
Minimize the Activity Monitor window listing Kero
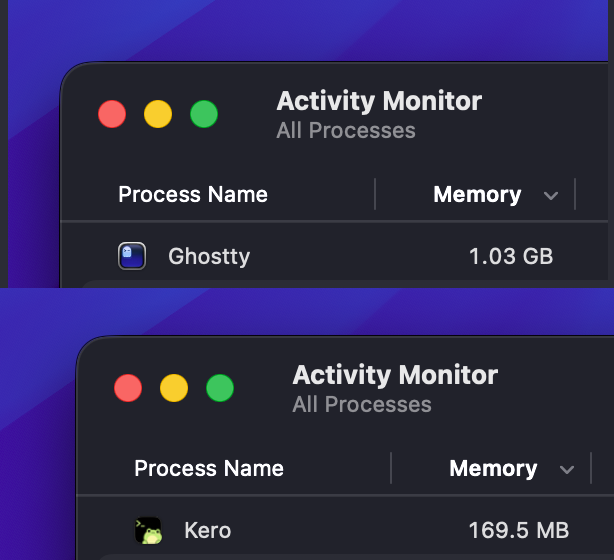174,388
